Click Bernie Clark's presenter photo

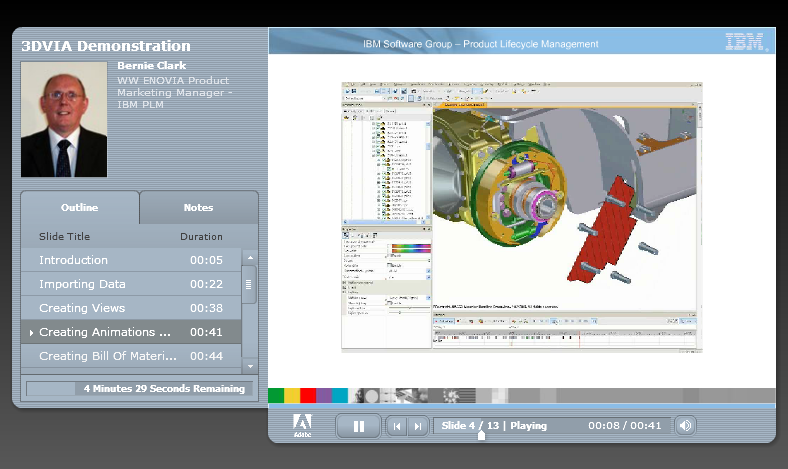[64, 119]
